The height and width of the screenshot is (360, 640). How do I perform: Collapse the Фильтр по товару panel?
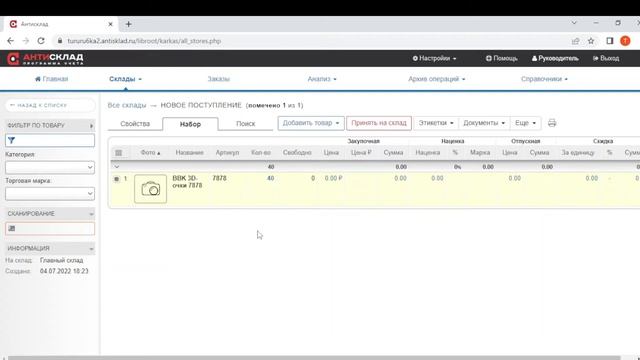(x=91, y=126)
